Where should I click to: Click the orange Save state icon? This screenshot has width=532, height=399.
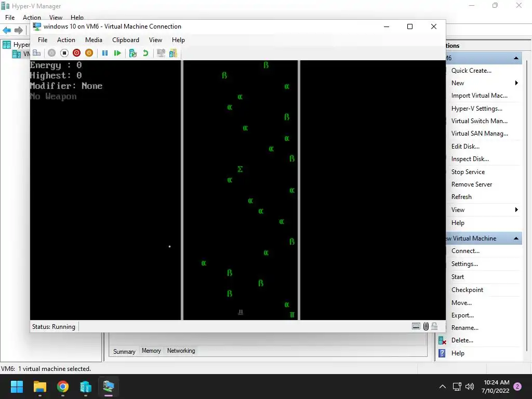[x=89, y=53]
